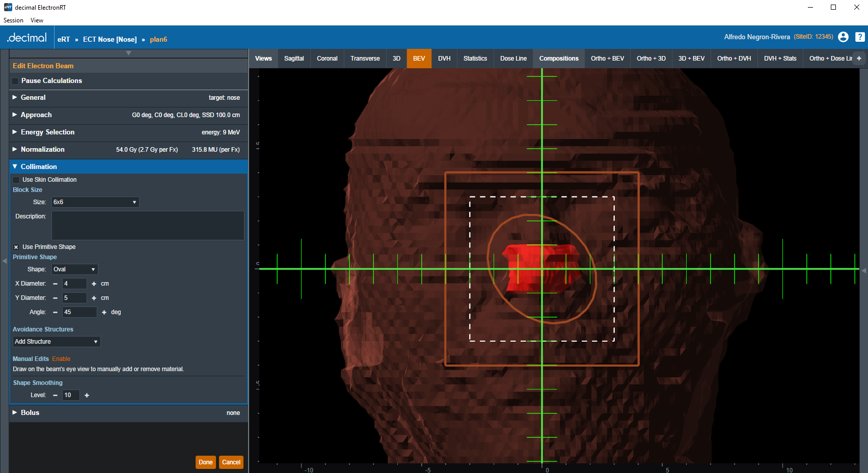Uncheck Use Primitive Shape

(x=16, y=247)
